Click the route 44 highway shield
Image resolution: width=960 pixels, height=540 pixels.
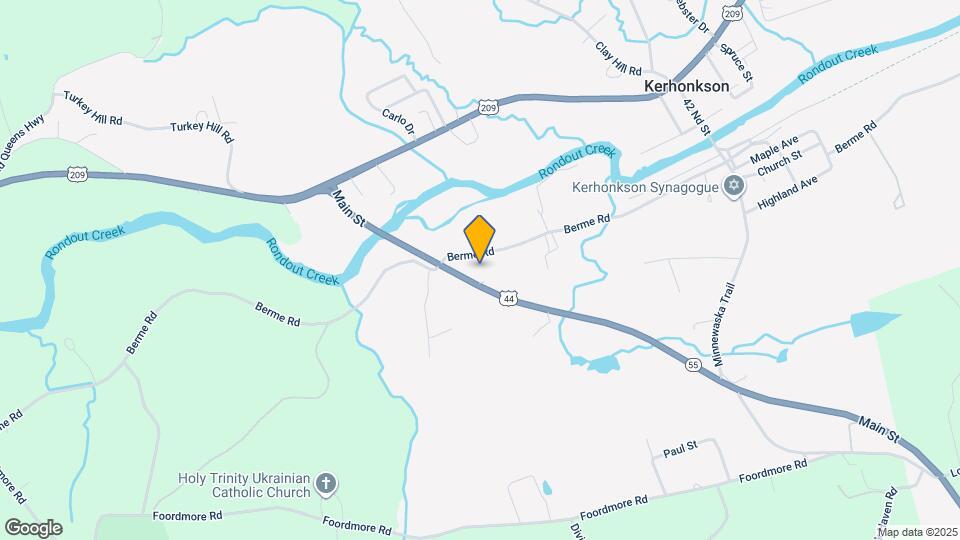coord(508,299)
